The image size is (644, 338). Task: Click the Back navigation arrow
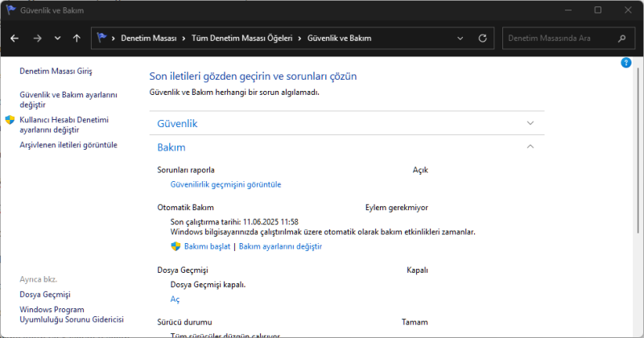coord(14,38)
